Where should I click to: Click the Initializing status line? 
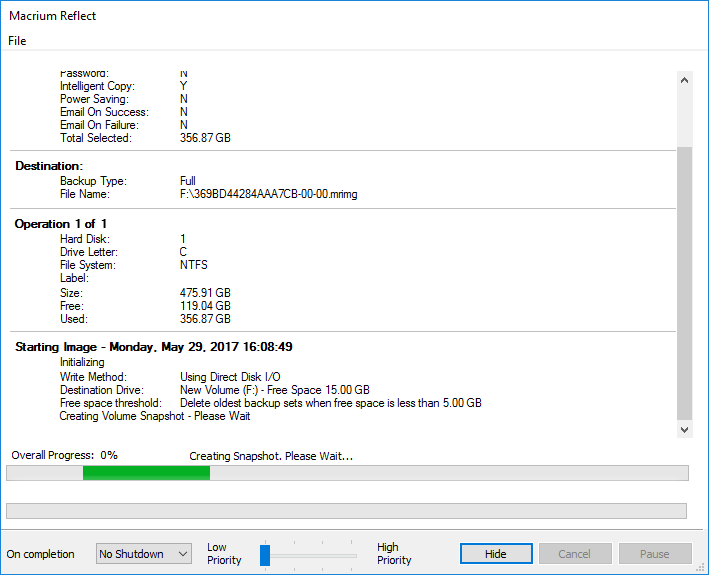82,362
